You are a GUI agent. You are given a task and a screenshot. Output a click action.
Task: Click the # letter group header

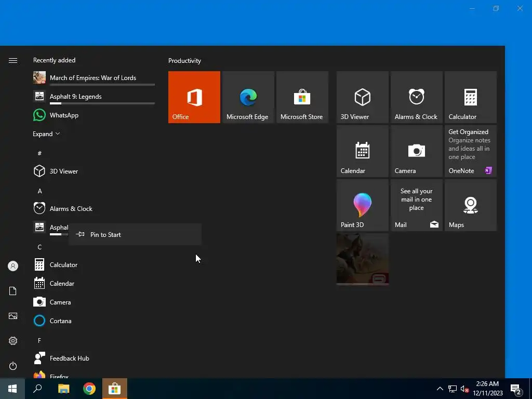pos(39,153)
